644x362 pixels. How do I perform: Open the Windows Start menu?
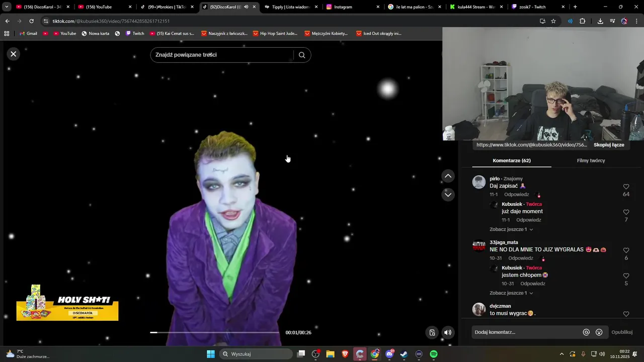[x=211, y=354]
